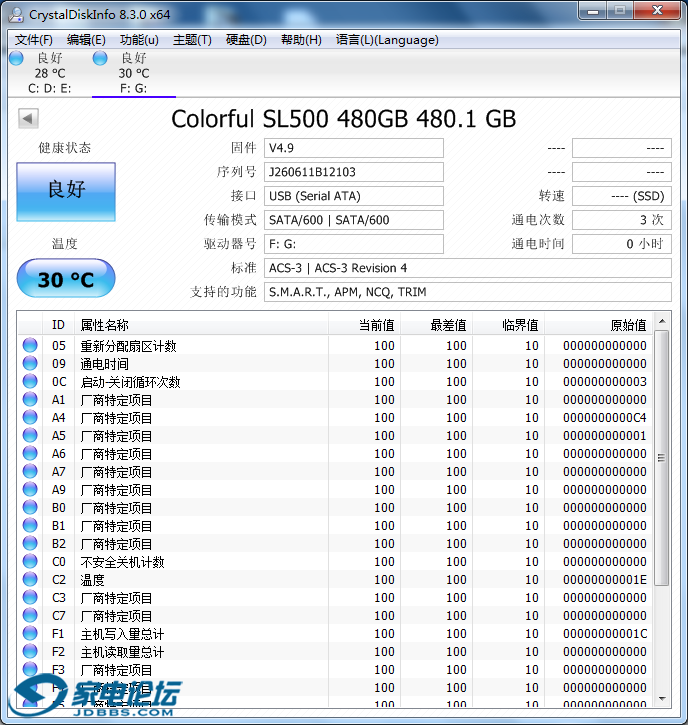Viewport: 688px width, 725px height.
Task: Open the 硬盘(D) menu
Action: point(246,40)
